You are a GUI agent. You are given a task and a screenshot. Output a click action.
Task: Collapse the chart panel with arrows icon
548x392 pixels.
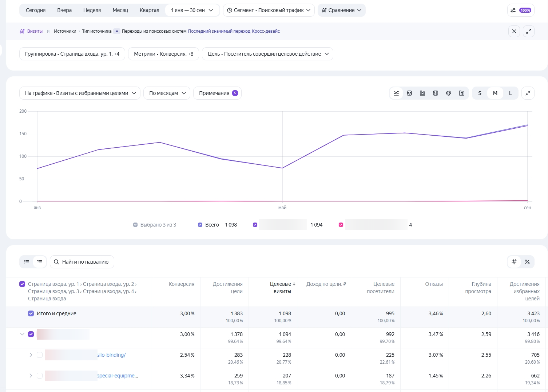pos(528,93)
